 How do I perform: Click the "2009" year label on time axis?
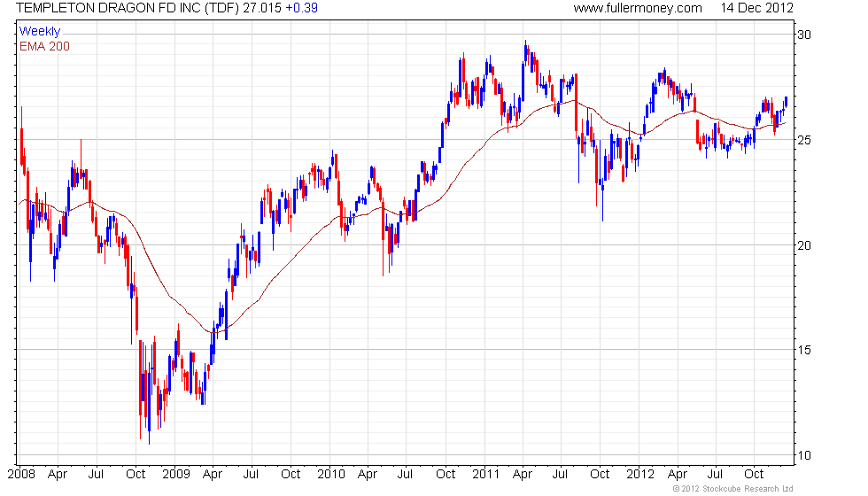point(176,475)
